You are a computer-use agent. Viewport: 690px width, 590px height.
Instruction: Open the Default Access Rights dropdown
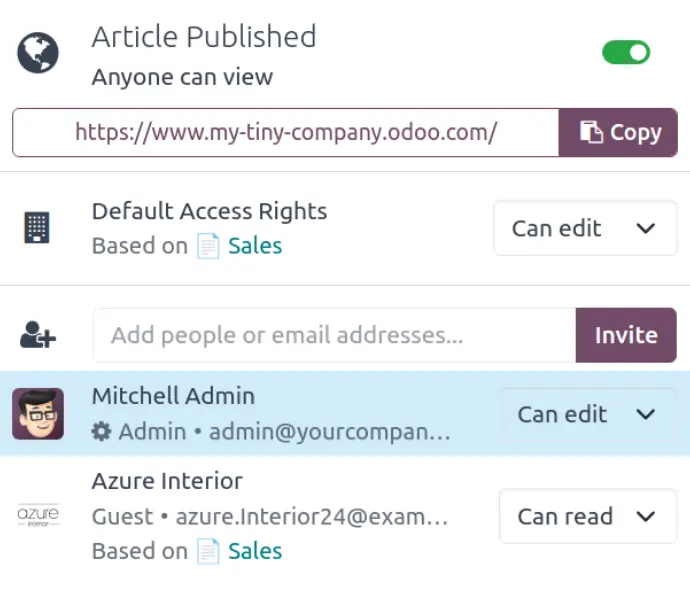tap(585, 228)
